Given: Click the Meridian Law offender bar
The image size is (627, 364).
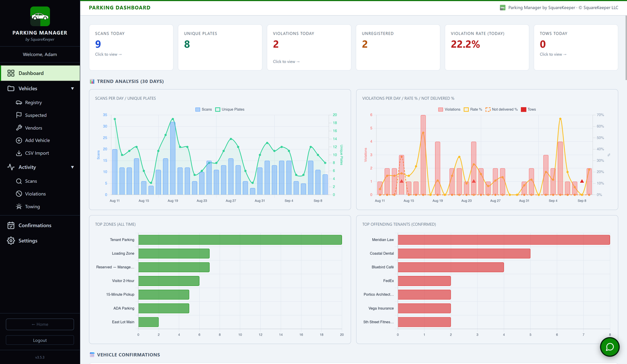Looking at the screenshot, I should point(504,240).
